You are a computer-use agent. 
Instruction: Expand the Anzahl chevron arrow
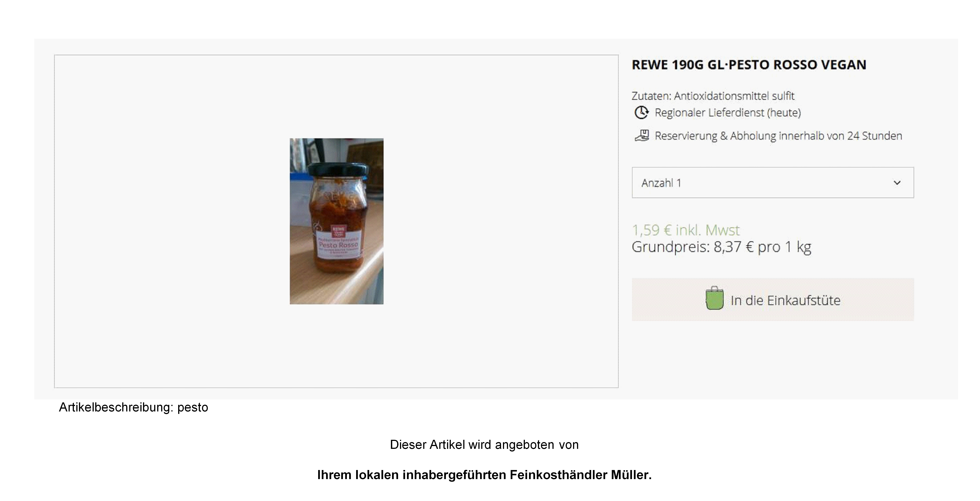(897, 183)
